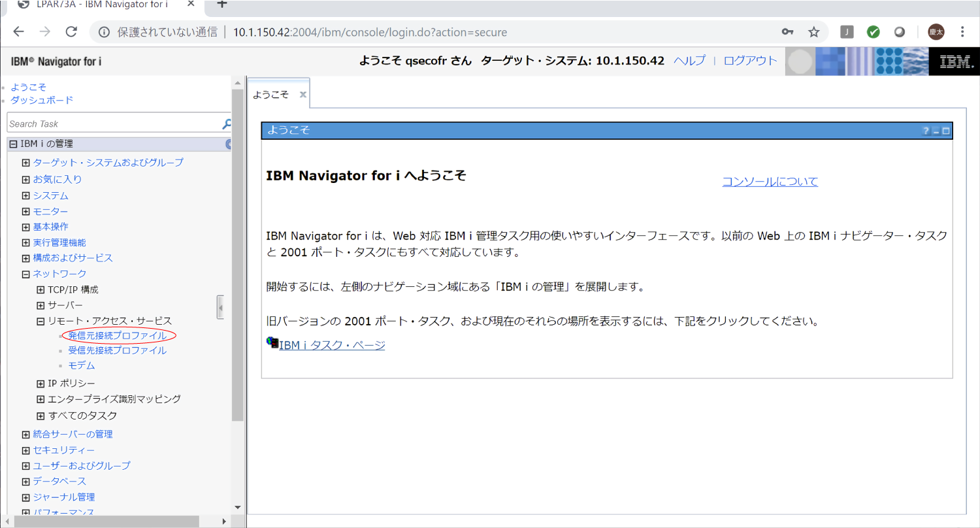The height and width of the screenshot is (528, 980).
Task: Minimize the ようこそ portlet
Action: [936, 131]
